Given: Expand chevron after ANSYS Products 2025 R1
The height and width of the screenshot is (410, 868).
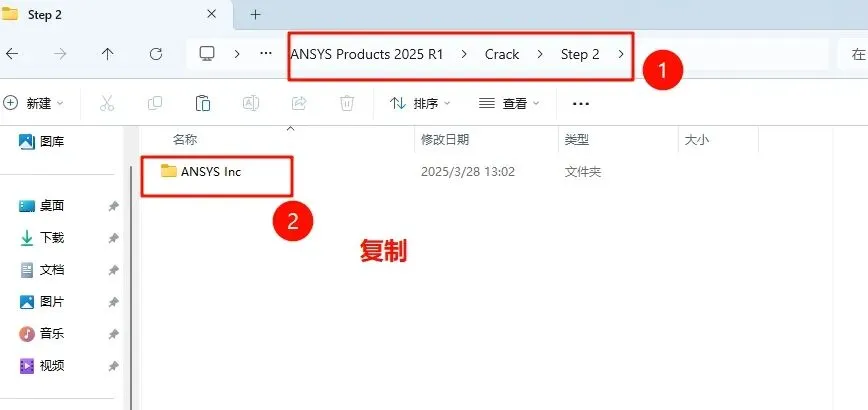Looking at the screenshot, I should click(464, 54).
